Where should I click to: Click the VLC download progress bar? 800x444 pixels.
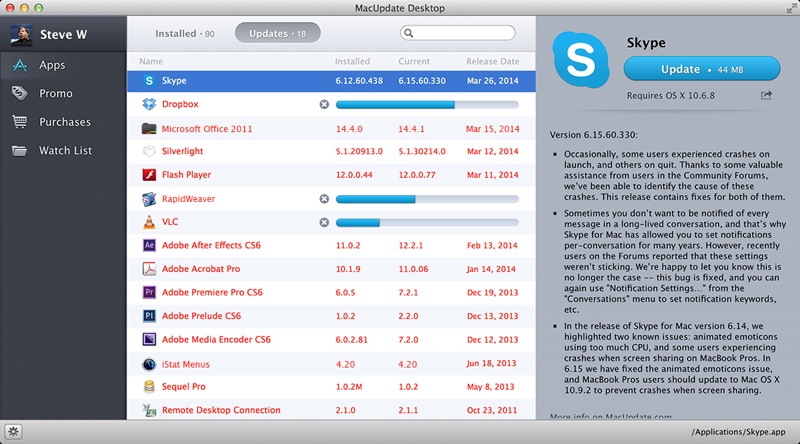pos(427,223)
